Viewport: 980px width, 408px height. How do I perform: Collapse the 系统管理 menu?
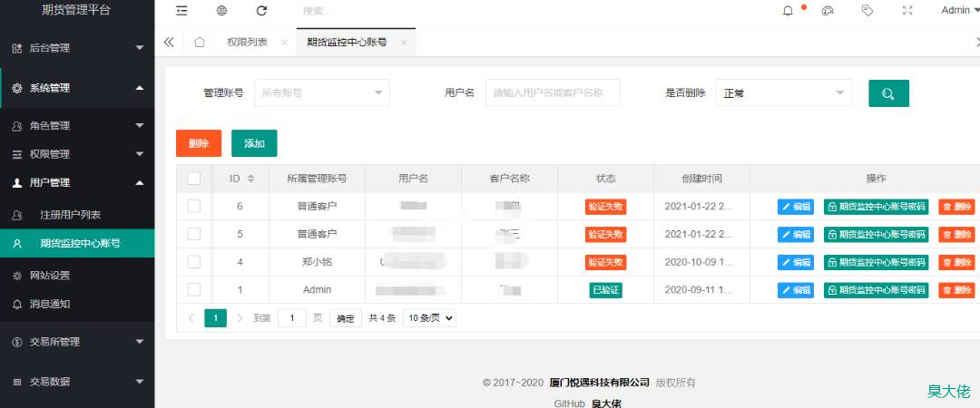(140, 88)
